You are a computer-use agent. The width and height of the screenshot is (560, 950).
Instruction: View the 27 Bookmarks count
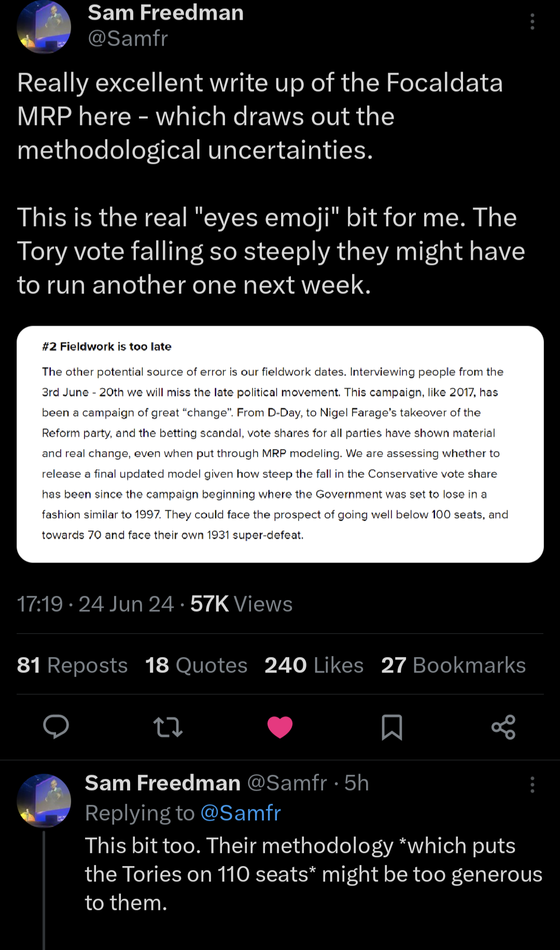coord(453,665)
